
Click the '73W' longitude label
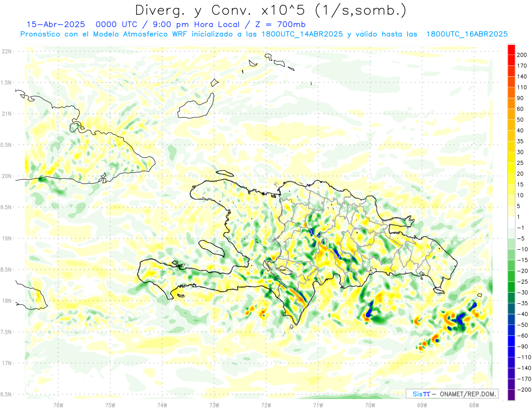point(214,404)
